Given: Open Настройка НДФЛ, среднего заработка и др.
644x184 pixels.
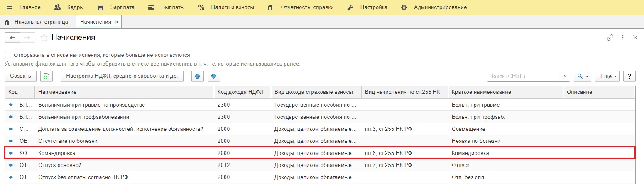Looking at the screenshot, I should (122, 76).
